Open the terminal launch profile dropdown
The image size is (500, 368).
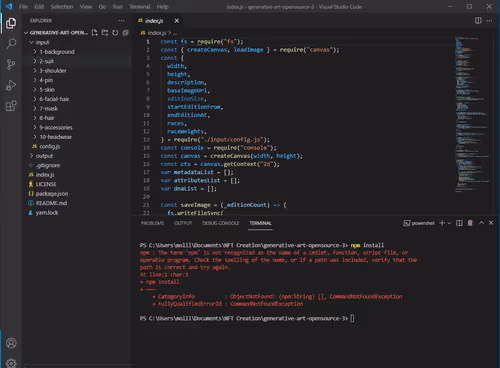[449, 223]
